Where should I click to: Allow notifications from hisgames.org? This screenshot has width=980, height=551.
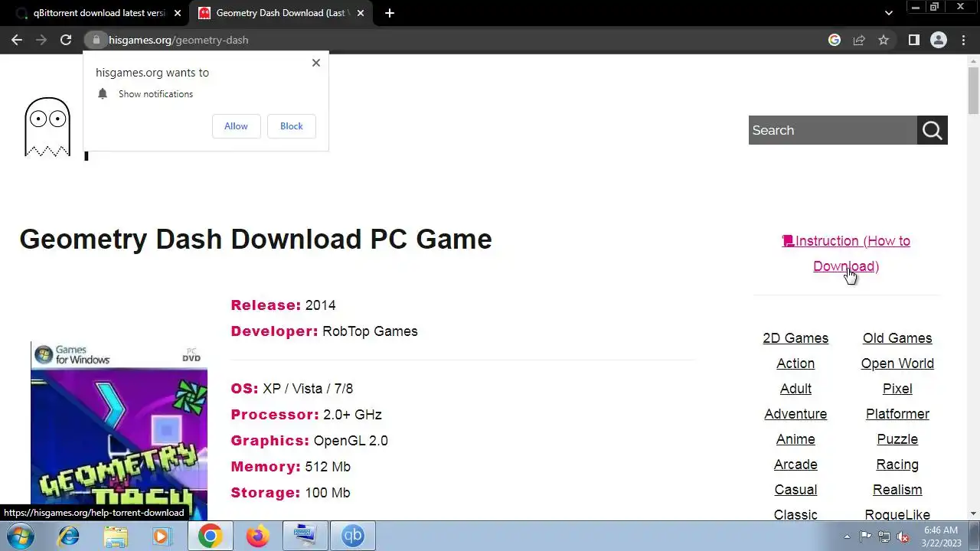(236, 126)
